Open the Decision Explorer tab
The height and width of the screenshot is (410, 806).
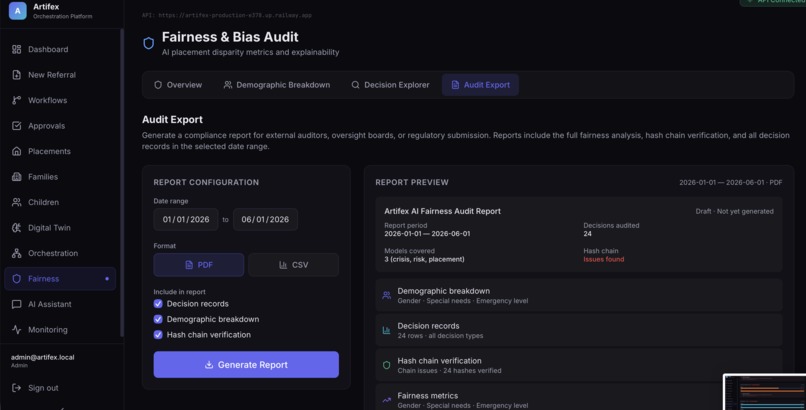(390, 85)
